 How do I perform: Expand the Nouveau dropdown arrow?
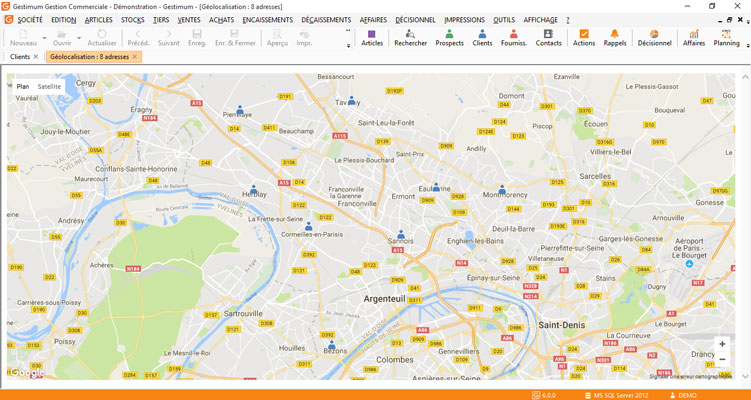44,38
